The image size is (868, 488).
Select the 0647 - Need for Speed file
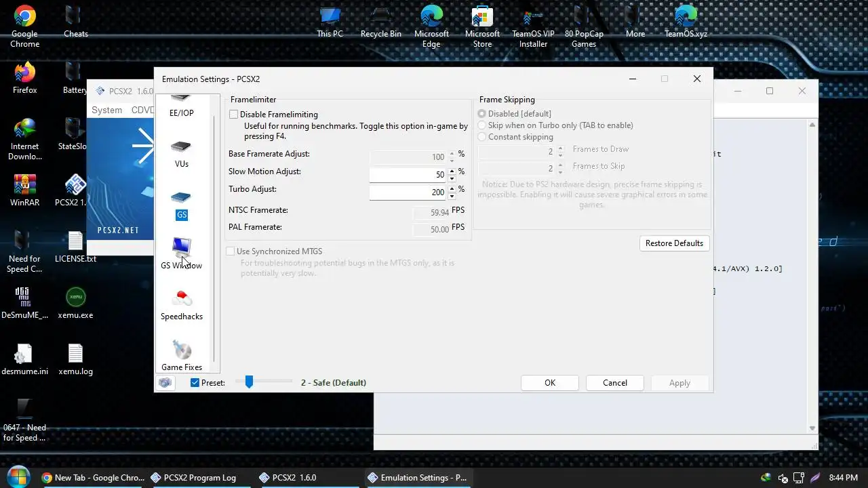point(24,420)
